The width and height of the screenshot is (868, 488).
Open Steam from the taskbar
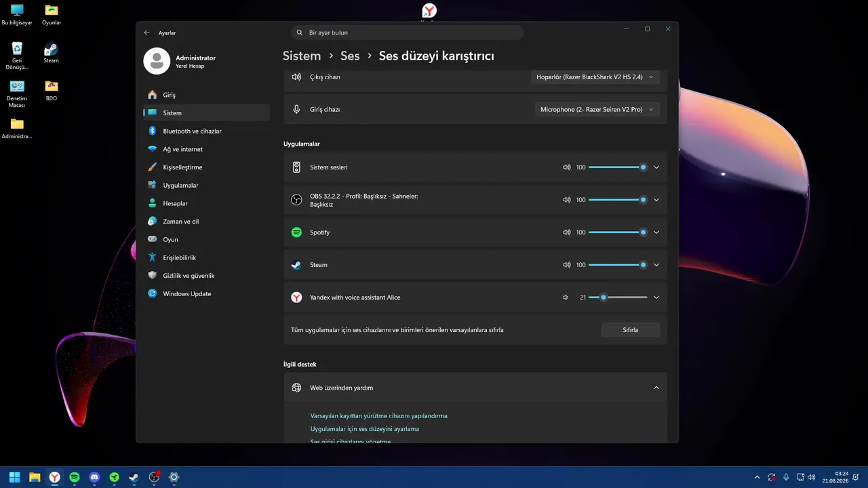(134, 477)
